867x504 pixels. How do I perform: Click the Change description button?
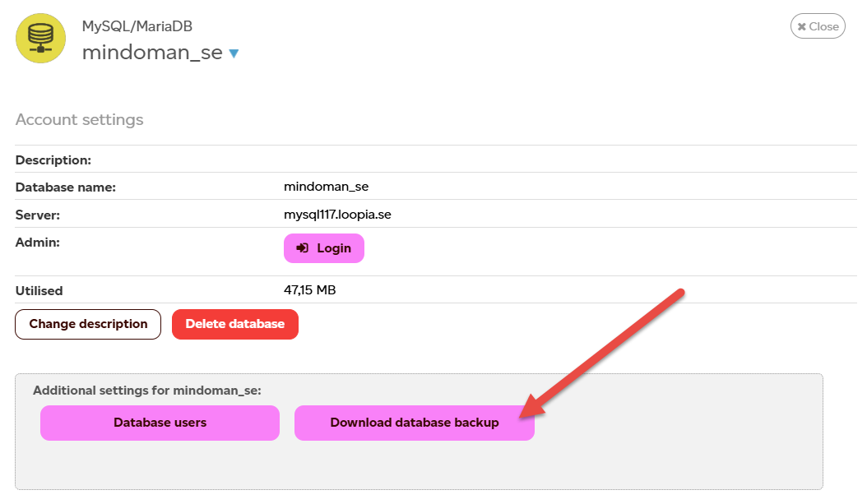(88, 324)
